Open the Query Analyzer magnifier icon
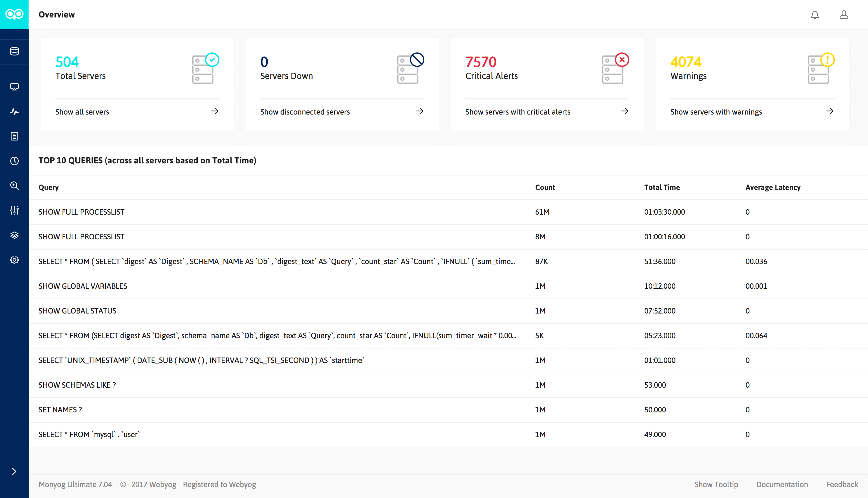This screenshot has width=868, height=498. [14, 186]
